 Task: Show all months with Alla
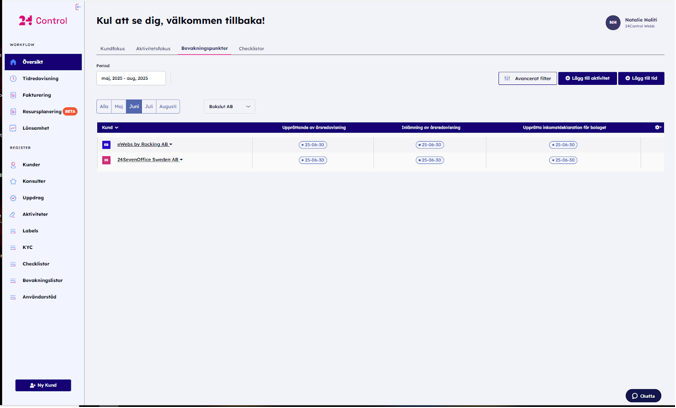[104, 107]
